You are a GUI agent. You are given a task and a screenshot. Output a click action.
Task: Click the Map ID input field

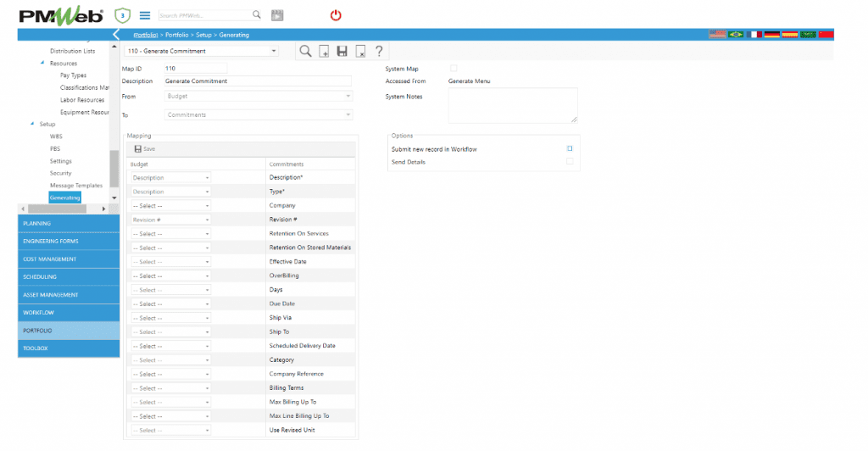click(196, 68)
